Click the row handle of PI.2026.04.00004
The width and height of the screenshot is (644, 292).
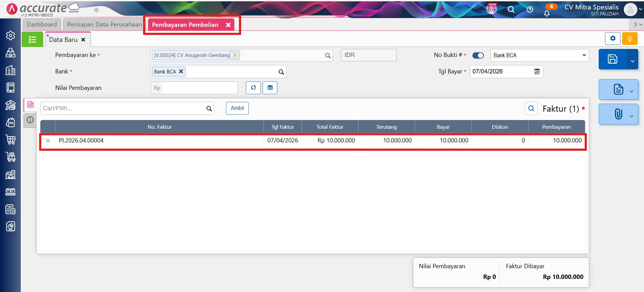(x=48, y=141)
